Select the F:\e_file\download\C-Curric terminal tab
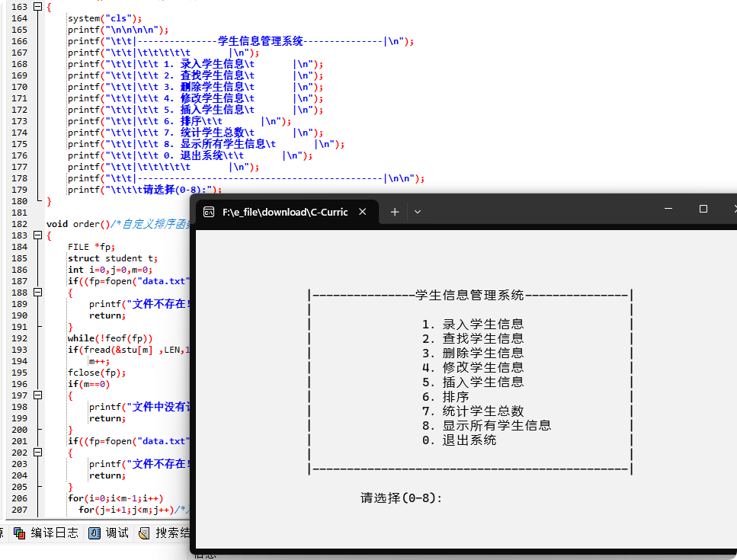Image resolution: width=737 pixels, height=560 pixels. click(x=287, y=213)
